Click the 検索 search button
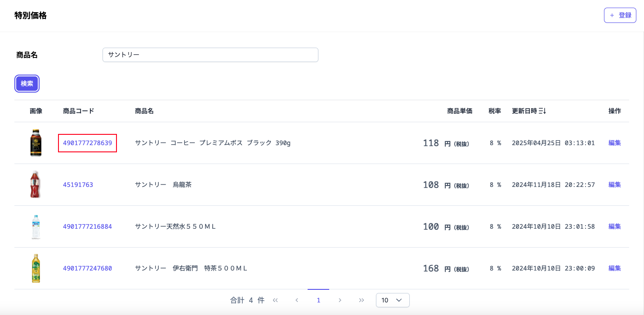The width and height of the screenshot is (644, 315). [x=27, y=84]
